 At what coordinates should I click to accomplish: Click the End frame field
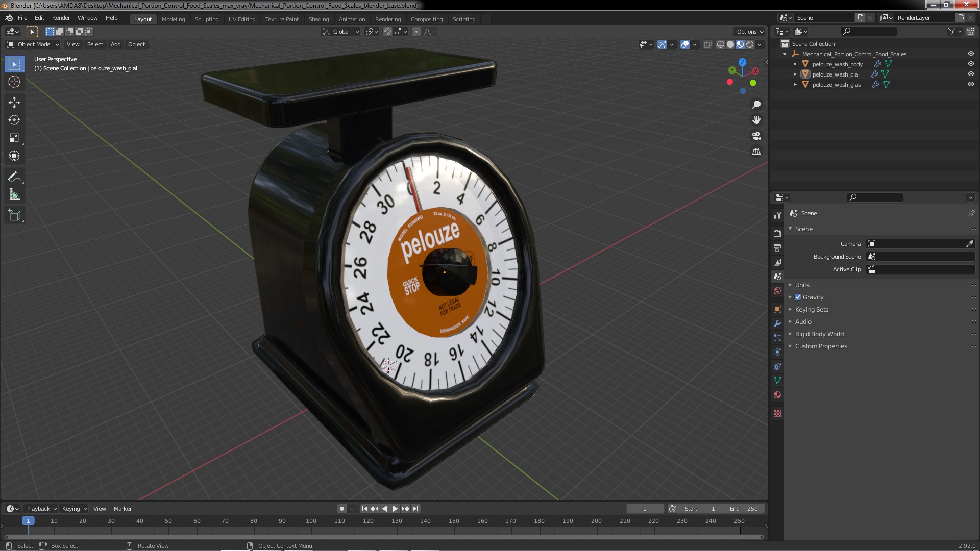[743, 509]
